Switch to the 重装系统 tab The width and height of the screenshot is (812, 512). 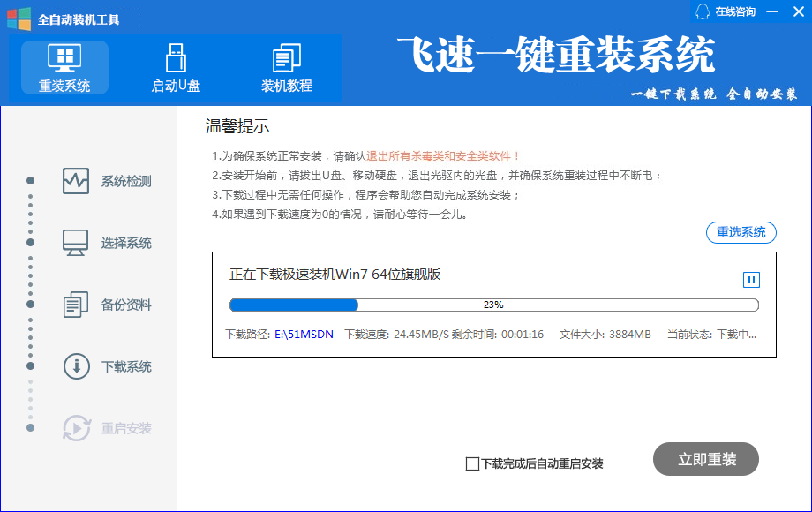point(62,66)
